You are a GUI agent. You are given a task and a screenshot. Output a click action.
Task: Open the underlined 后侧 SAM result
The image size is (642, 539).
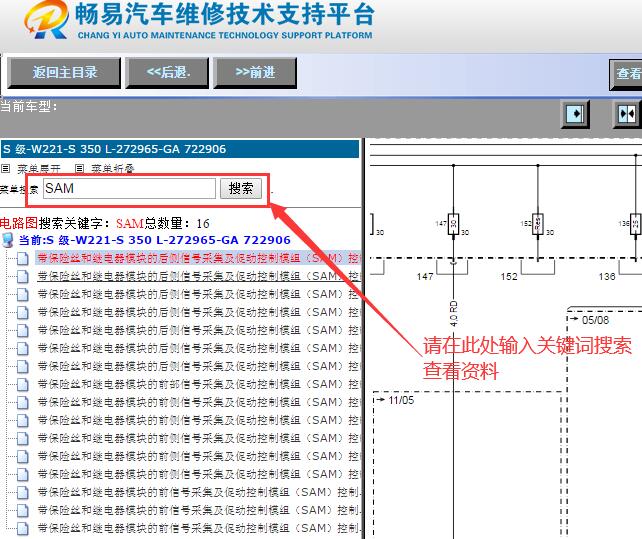198,276
